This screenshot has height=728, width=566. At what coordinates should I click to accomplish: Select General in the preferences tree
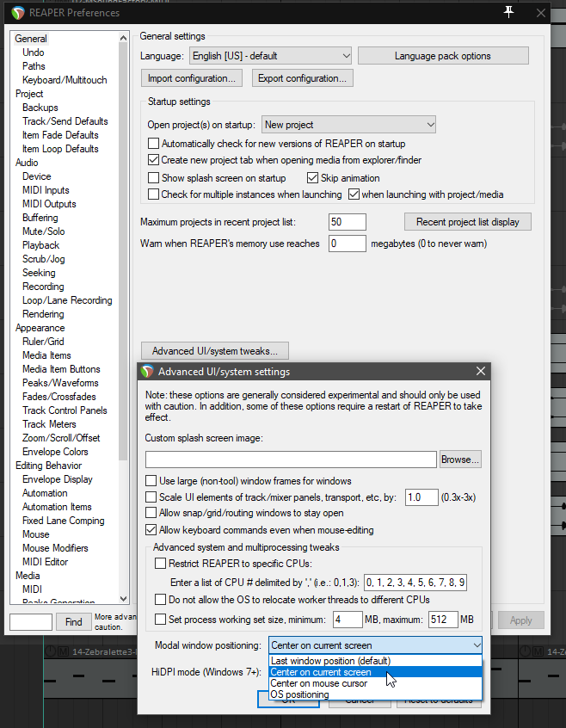point(31,39)
